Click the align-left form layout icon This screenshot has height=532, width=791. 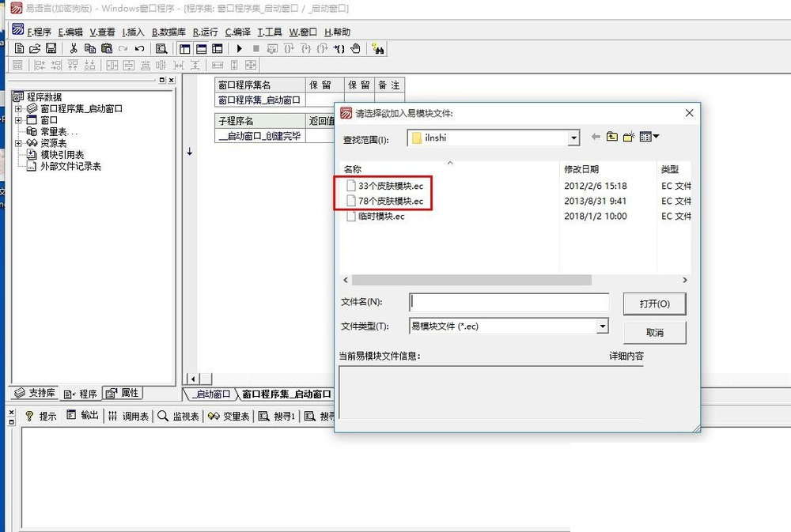click(x=40, y=65)
